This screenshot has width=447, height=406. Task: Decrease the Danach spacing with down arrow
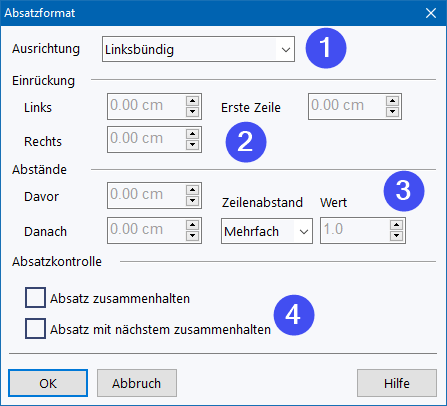point(193,236)
